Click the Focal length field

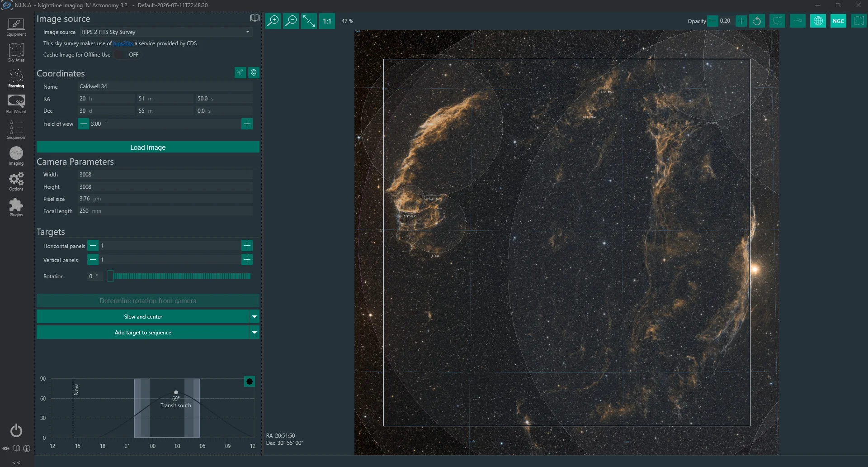click(165, 211)
